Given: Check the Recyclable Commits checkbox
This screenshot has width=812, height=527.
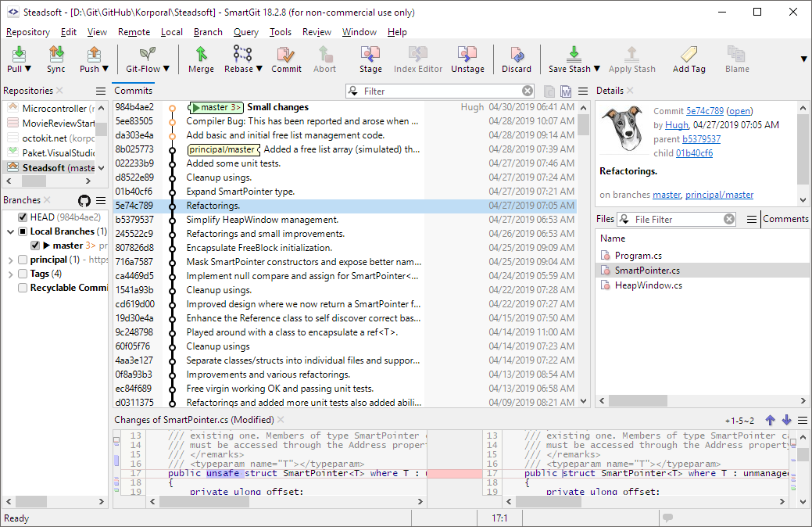Looking at the screenshot, I should [21, 287].
